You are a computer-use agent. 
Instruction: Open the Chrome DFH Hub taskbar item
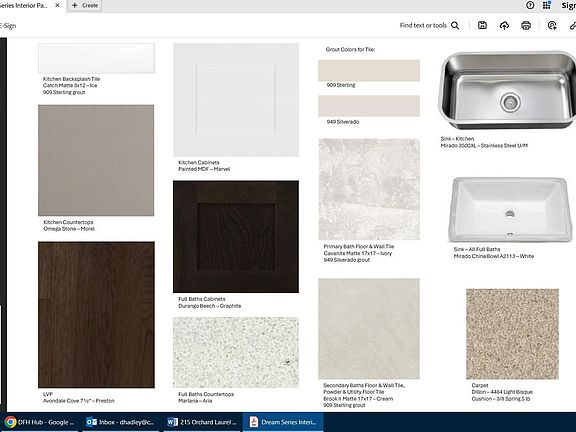click(40, 422)
